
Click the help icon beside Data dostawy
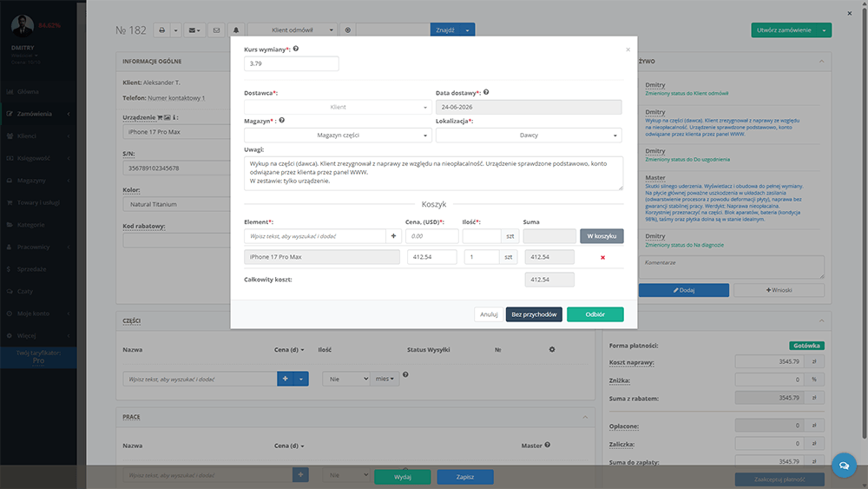(486, 92)
